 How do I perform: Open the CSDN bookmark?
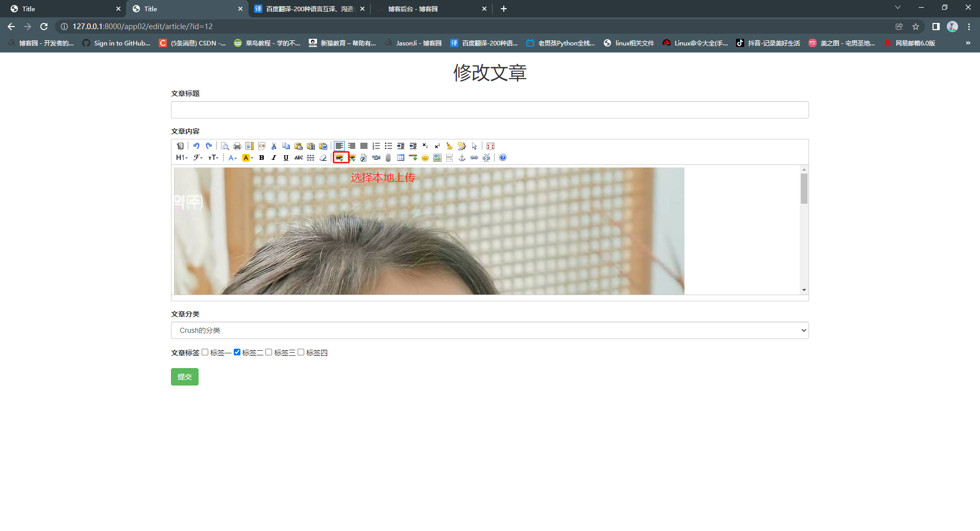click(x=193, y=43)
